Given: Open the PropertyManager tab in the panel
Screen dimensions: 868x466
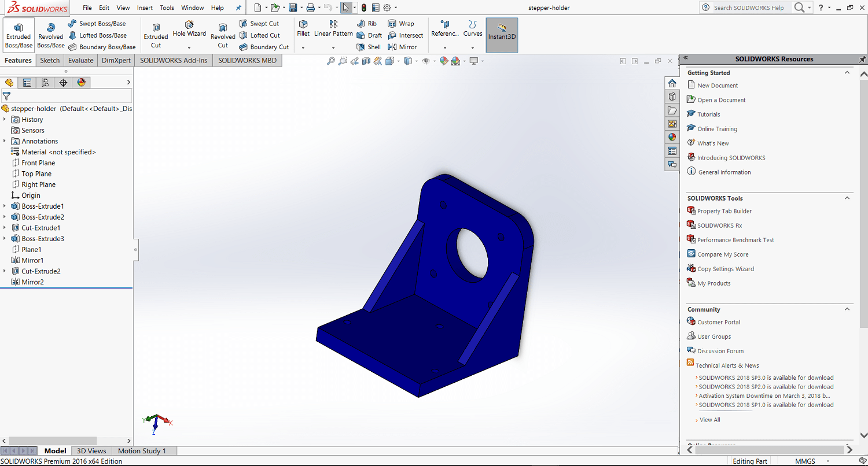Looking at the screenshot, I should [x=27, y=83].
